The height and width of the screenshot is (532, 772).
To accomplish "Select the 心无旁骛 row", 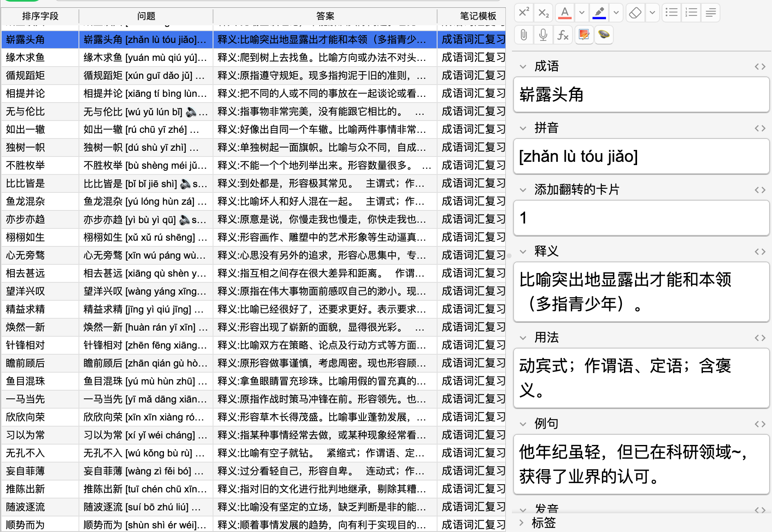I will coord(254,255).
